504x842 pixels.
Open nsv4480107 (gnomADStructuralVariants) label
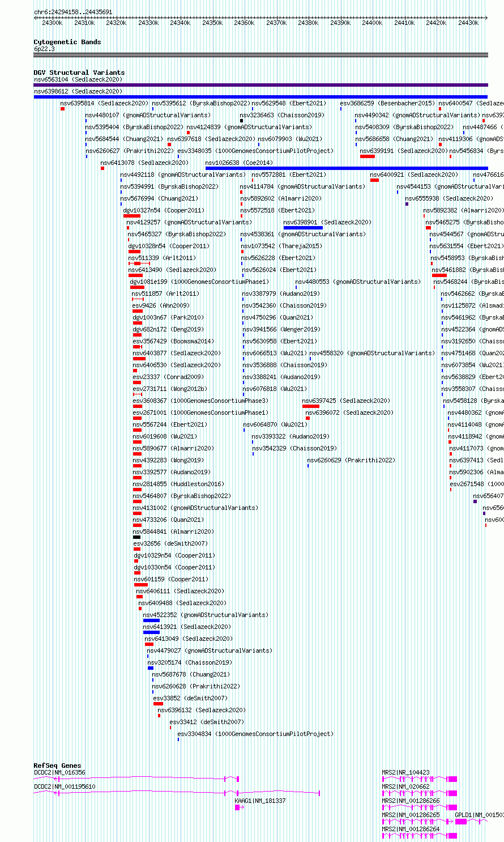[148, 115]
